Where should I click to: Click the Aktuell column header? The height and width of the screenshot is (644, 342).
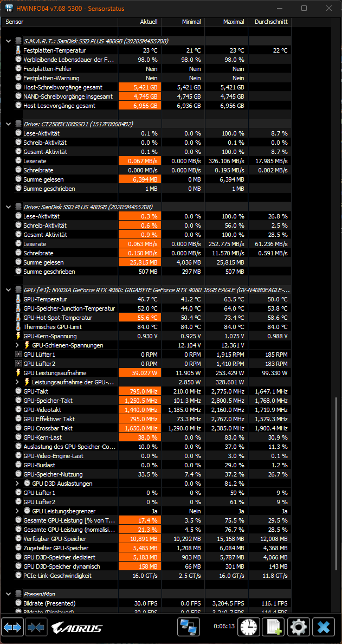coord(140,22)
